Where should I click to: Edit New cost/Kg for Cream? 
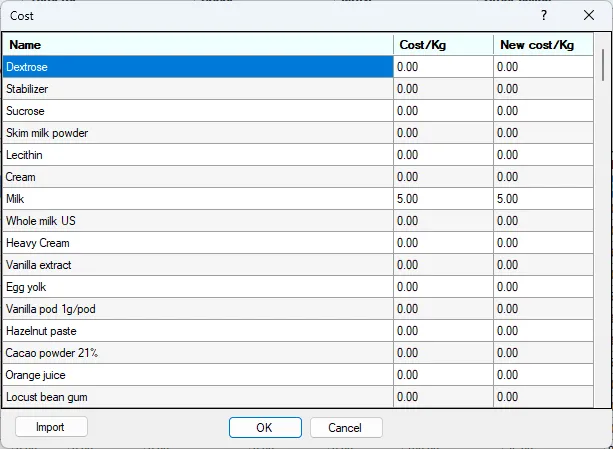pos(543,177)
